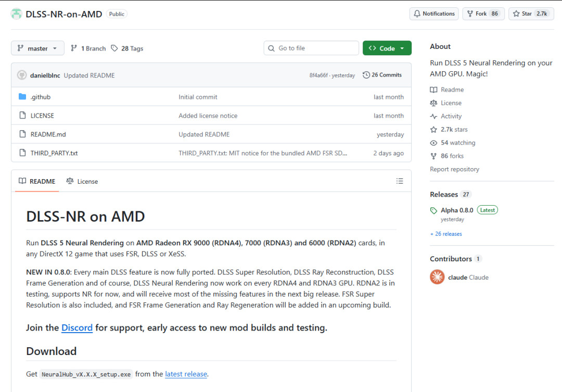Open the 28 Tags link
Image resolution: width=562 pixels, height=392 pixels.
pos(127,48)
